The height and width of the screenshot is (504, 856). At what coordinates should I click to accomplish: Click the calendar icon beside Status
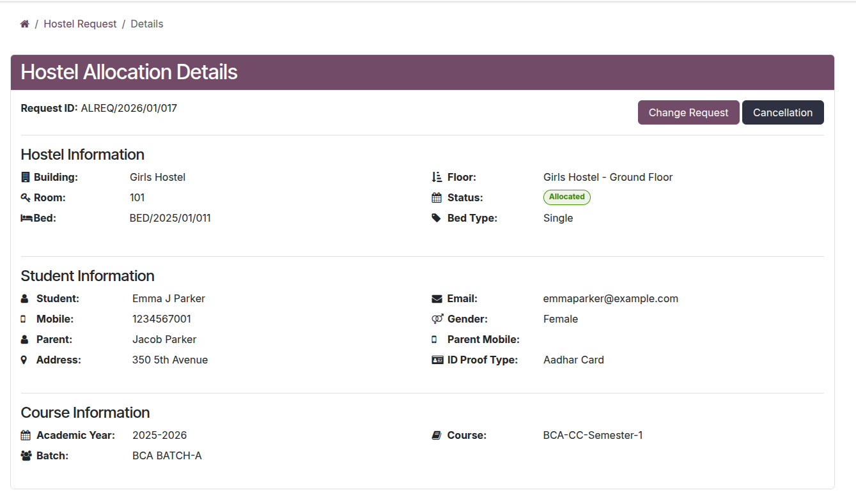437,198
